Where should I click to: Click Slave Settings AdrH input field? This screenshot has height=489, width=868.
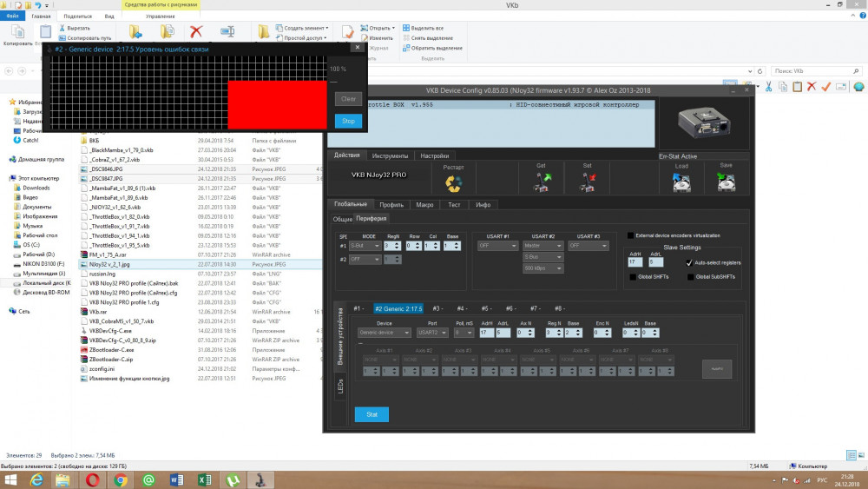tap(635, 262)
